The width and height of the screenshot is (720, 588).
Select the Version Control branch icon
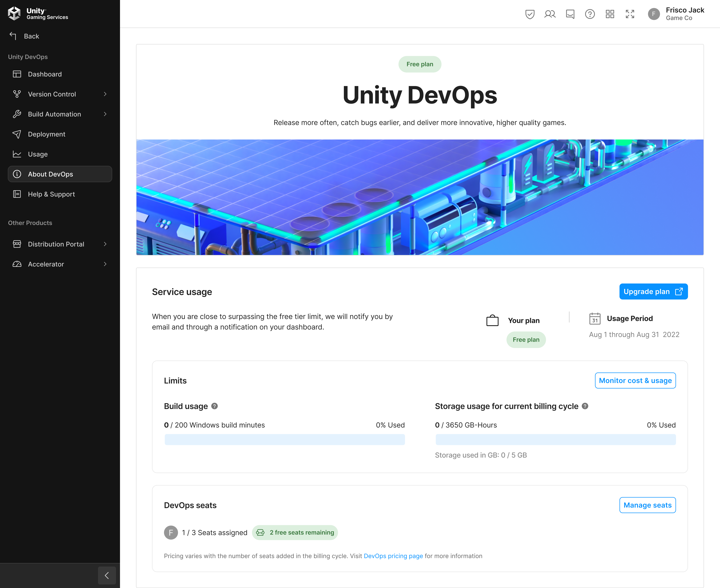point(17,94)
